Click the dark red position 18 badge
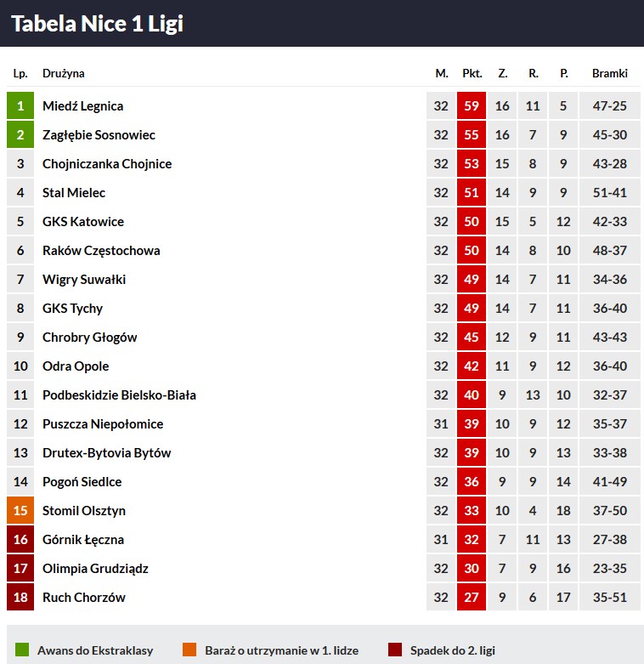This screenshot has height=664, width=644. pos(20,598)
